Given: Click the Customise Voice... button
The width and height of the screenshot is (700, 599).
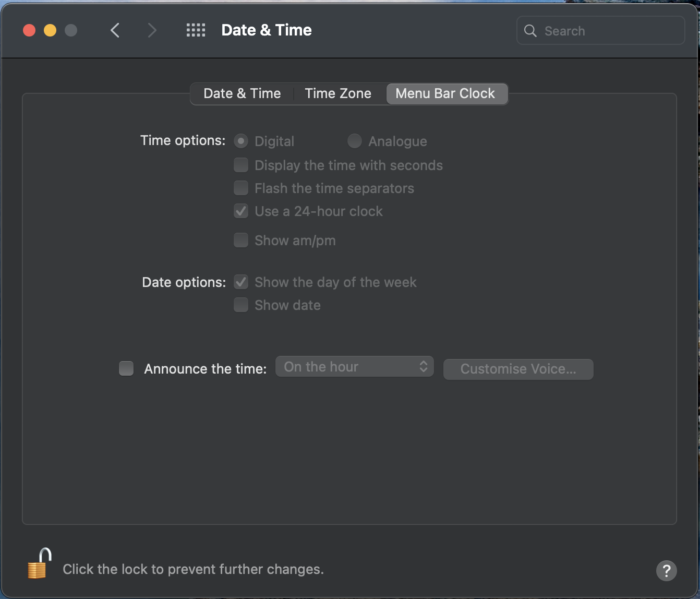Looking at the screenshot, I should (518, 369).
